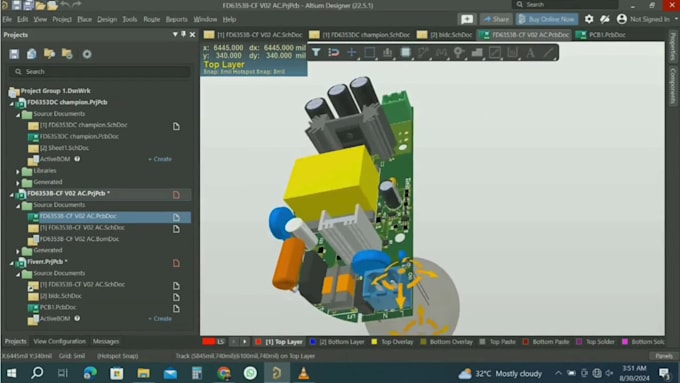Click the title bar Search box
The image size is (680, 383).
pyautogui.click(x=565, y=4)
